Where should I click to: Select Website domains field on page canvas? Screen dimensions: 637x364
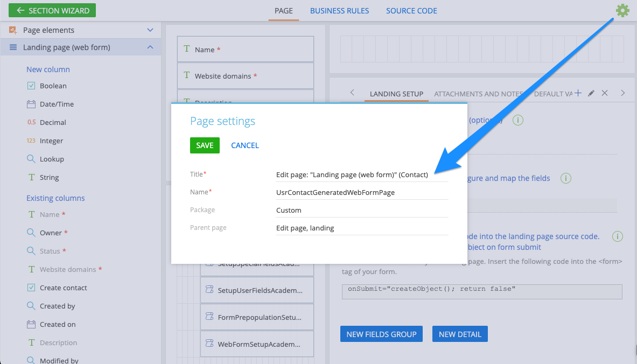246,75
